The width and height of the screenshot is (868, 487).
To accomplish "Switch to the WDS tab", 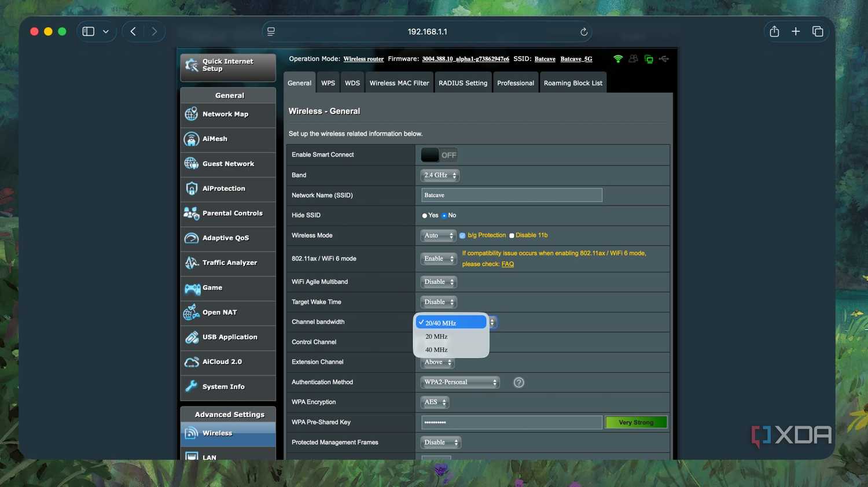I will pos(352,83).
